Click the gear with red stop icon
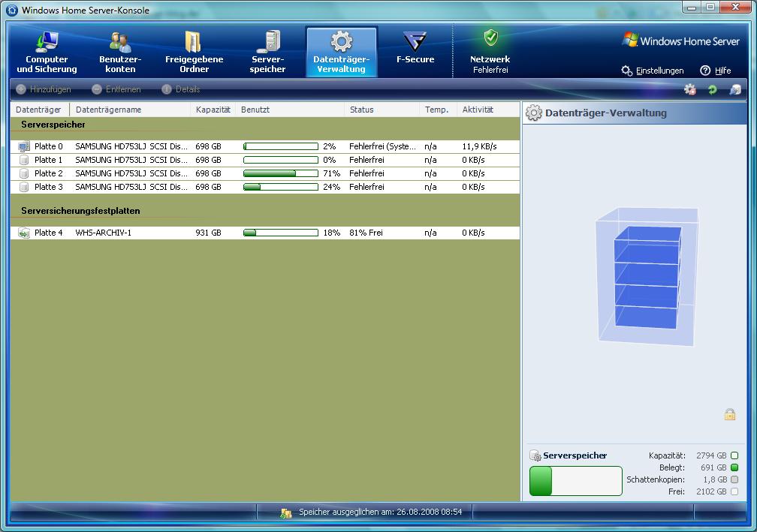Viewport: 757px width, 532px height. pos(690,89)
